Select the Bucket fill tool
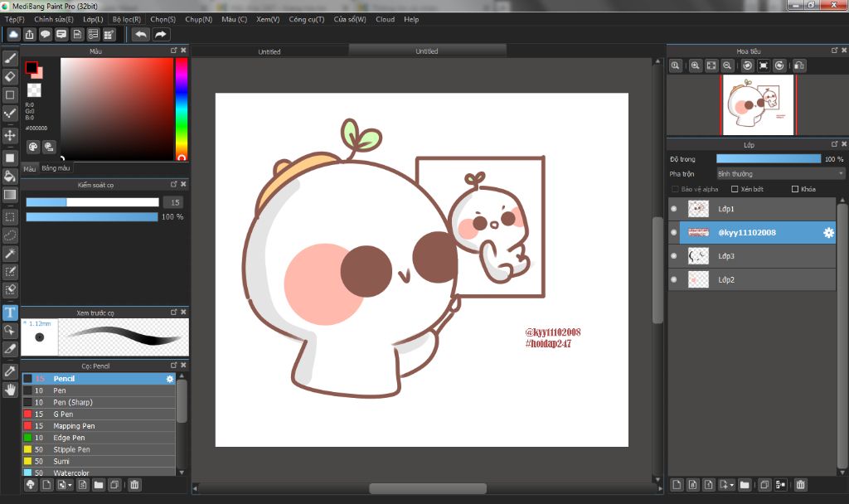Image resolution: width=849 pixels, height=504 pixels. (10, 176)
